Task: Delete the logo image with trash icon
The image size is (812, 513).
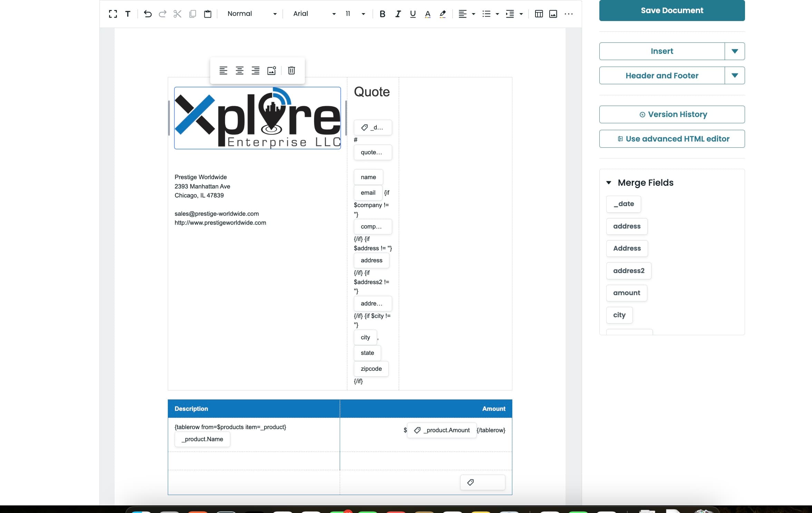Action: (291, 70)
